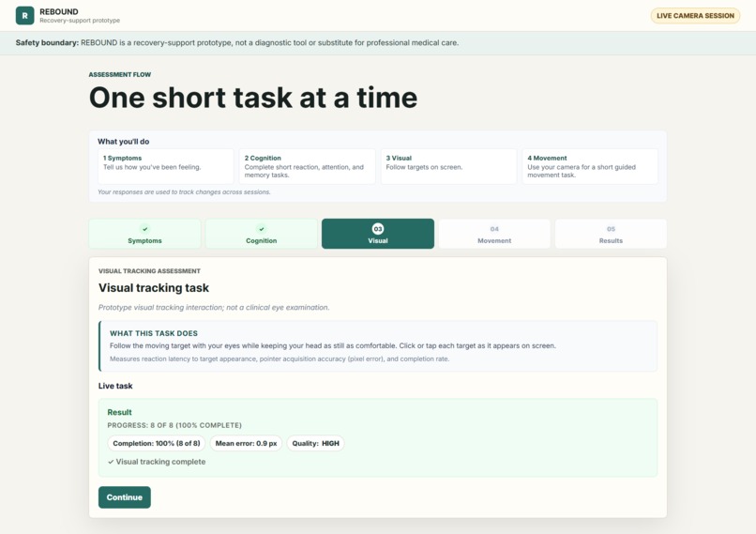The width and height of the screenshot is (756, 534).
Task: Click the Continue button
Action: [x=125, y=497]
